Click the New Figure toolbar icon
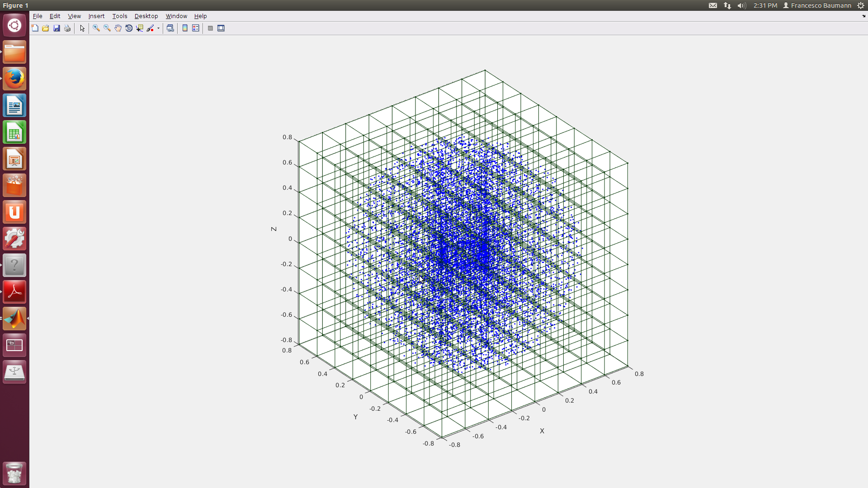The height and width of the screenshot is (488, 868). [35, 28]
